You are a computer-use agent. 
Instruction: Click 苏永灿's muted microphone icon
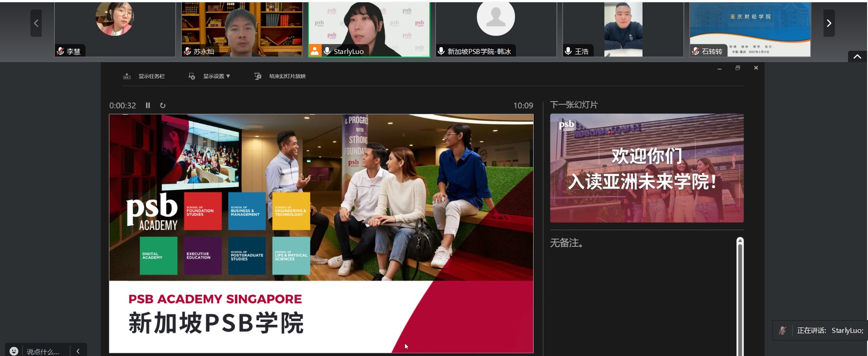point(187,51)
